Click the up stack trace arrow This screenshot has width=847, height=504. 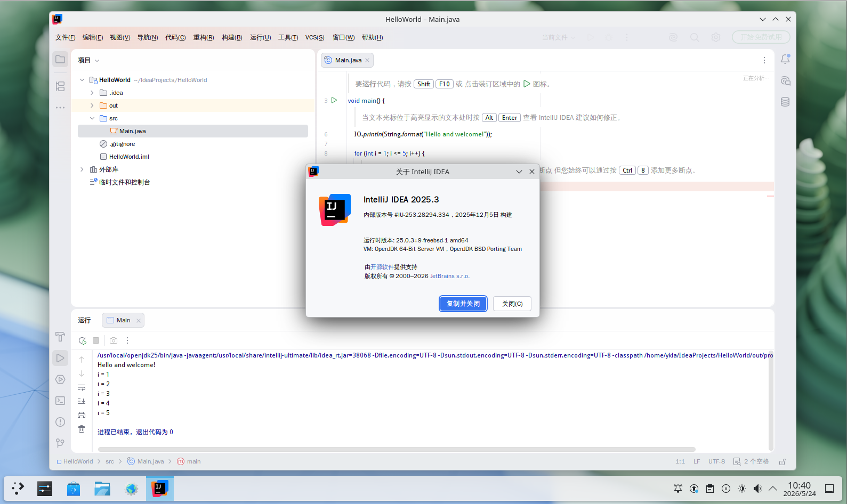click(x=82, y=360)
